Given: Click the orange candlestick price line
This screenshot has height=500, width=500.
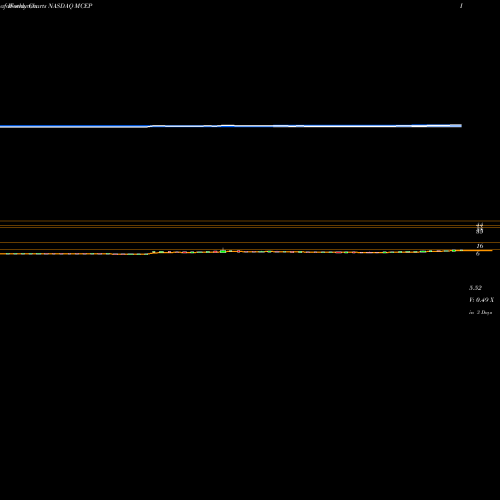Looking at the screenshot, I should point(246,252).
